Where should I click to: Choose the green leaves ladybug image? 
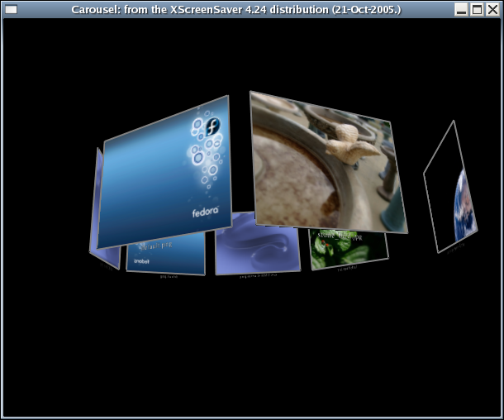(349, 249)
